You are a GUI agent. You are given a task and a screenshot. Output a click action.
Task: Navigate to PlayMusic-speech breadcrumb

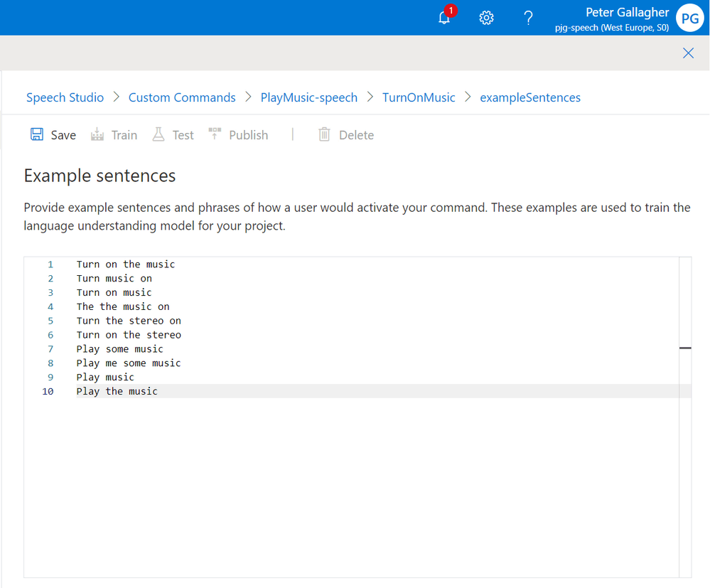(309, 97)
